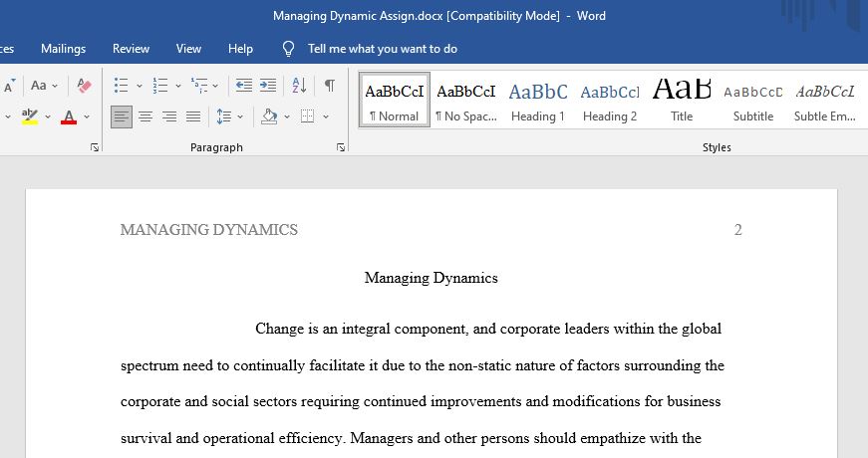Apply the red Font Color
This screenshot has width=868, height=458.
point(69,116)
